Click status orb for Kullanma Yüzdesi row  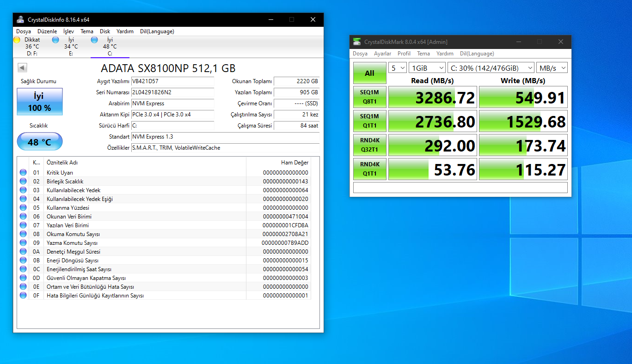[23, 208]
